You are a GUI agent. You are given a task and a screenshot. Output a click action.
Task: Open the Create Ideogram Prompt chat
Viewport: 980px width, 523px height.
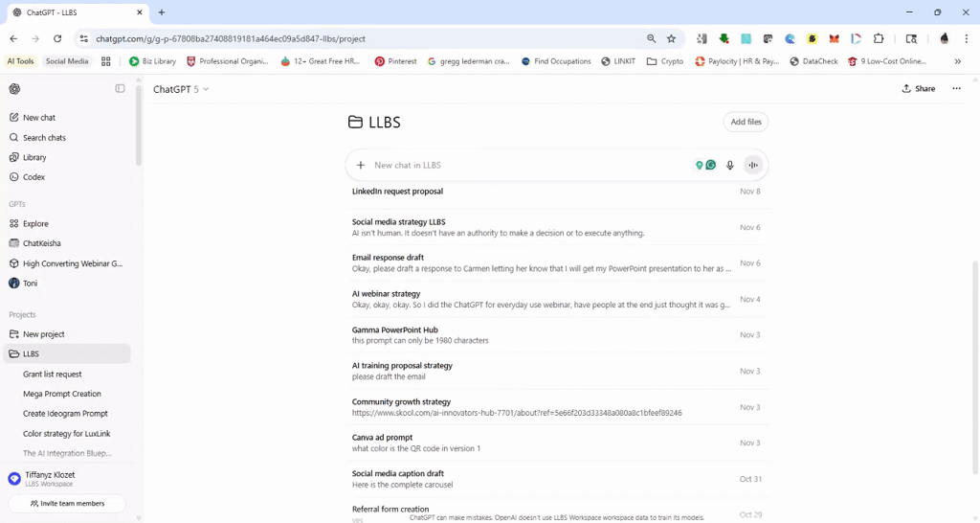[x=66, y=414]
